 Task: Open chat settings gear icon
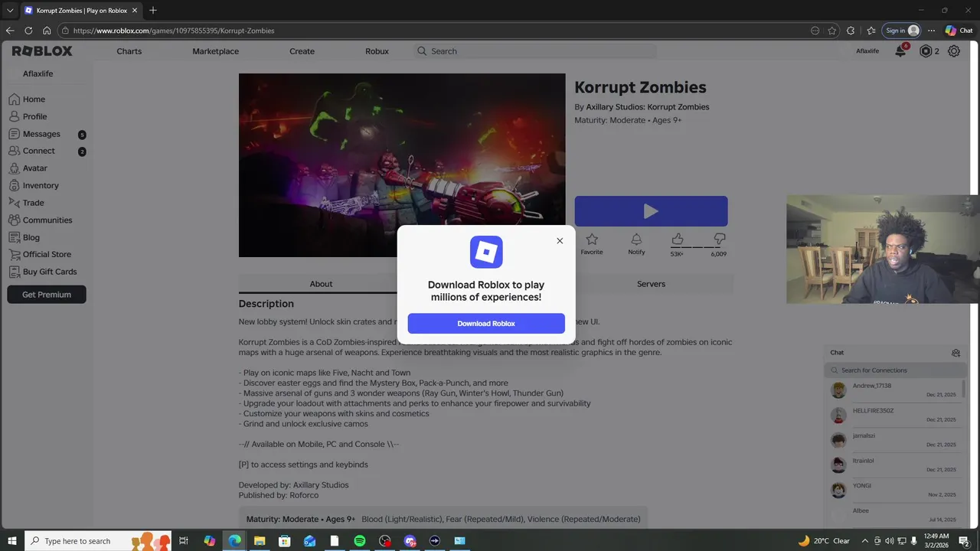(x=955, y=353)
